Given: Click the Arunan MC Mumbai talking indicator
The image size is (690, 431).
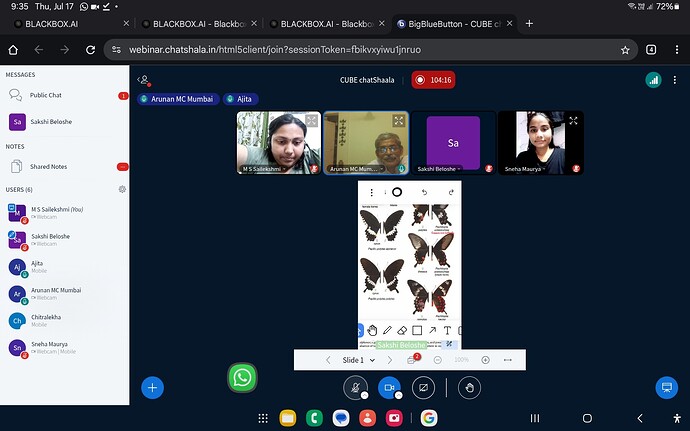Looking at the screenshot, I should click(x=178, y=99).
